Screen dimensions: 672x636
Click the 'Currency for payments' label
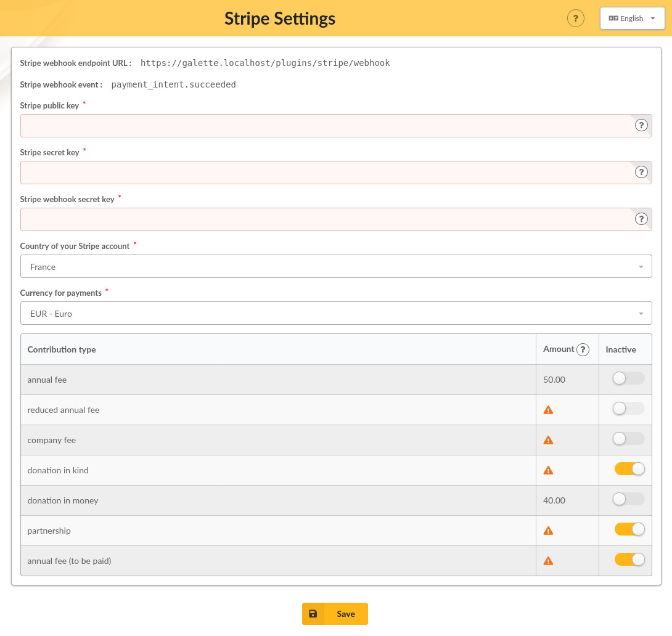point(61,293)
